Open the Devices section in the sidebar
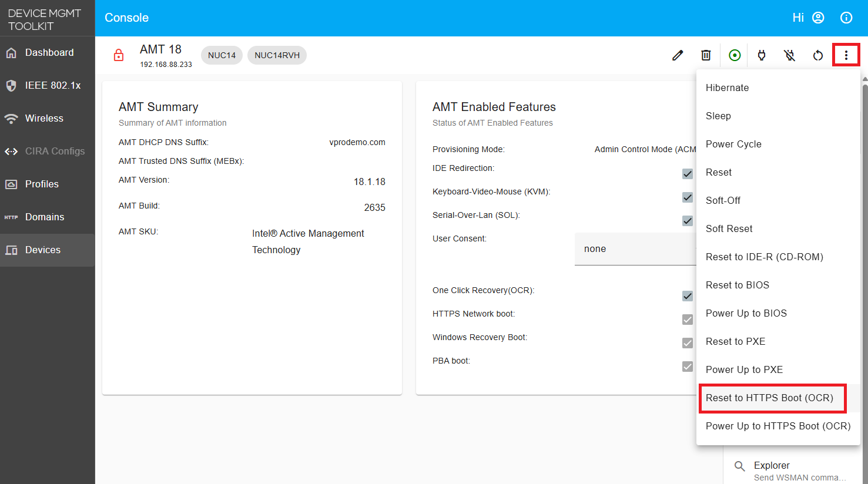Screen dimensions: 868x484 coord(43,250)
